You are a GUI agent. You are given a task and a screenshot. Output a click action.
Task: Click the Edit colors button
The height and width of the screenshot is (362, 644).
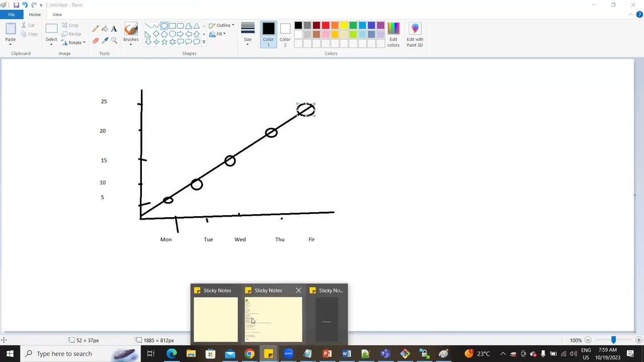click(393, 35)
